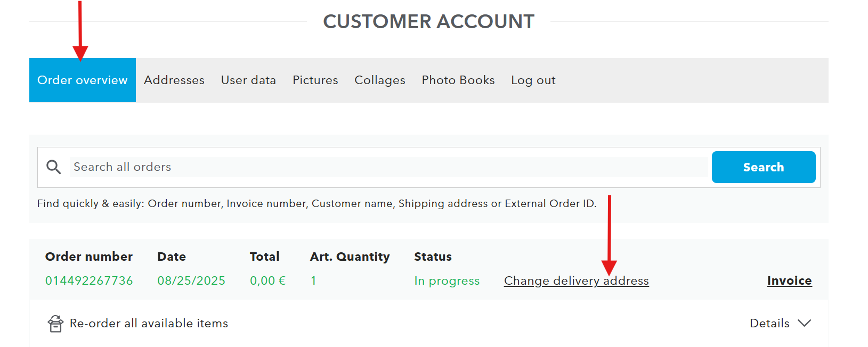Viewport: 868px width, 347px height.
Task: Open the Order overview tab
Action: point(83,80)
